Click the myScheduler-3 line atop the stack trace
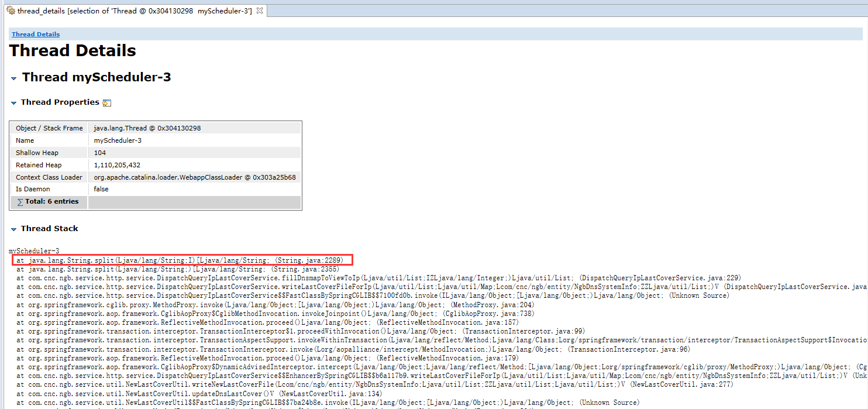The height and width of the screenshot is (409, 868). click(x=34, y=251)
